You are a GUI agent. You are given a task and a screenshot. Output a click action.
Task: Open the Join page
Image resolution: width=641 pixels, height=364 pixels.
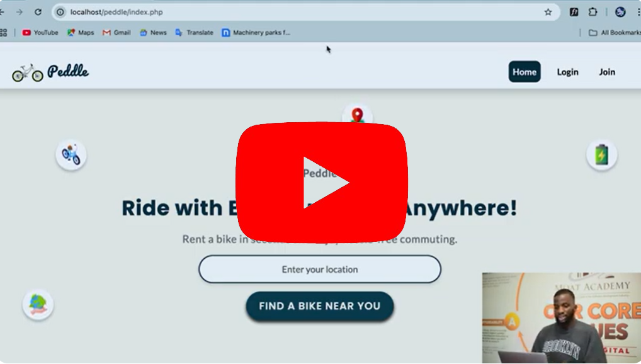[607, 72]
